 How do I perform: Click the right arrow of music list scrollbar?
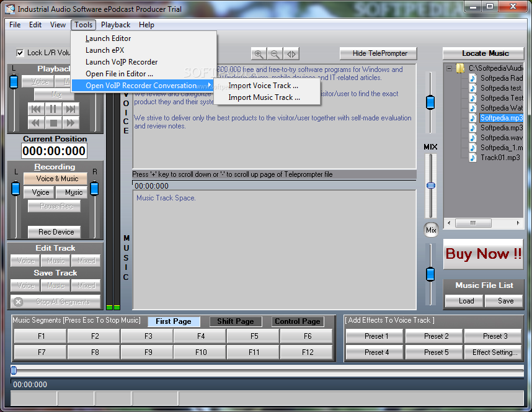tap(518, 223)
